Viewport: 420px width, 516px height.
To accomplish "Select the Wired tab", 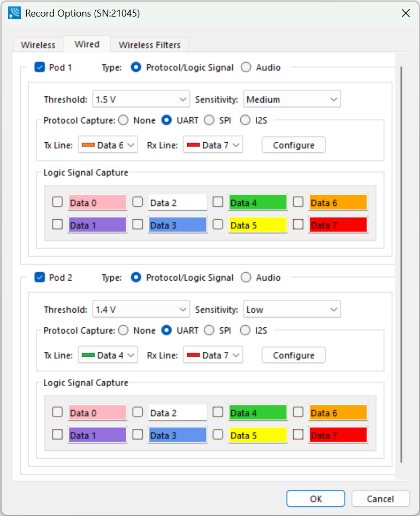I will coord(87,44).
